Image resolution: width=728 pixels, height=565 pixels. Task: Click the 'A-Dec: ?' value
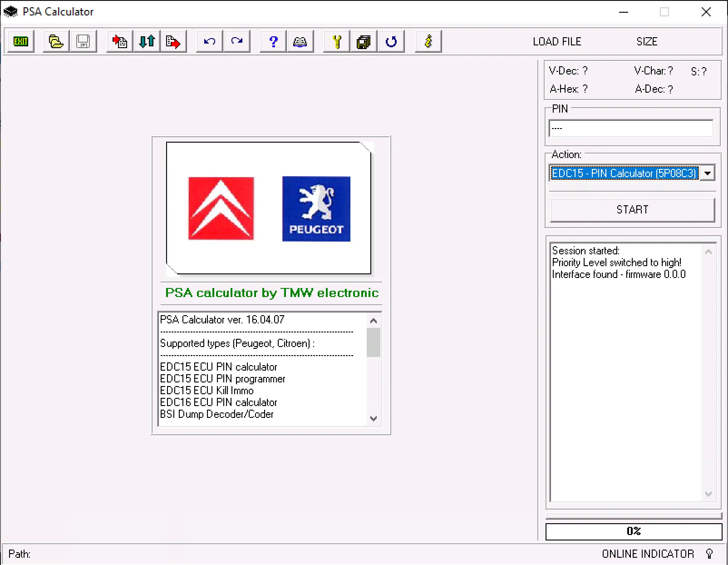(x=654, y=89)
